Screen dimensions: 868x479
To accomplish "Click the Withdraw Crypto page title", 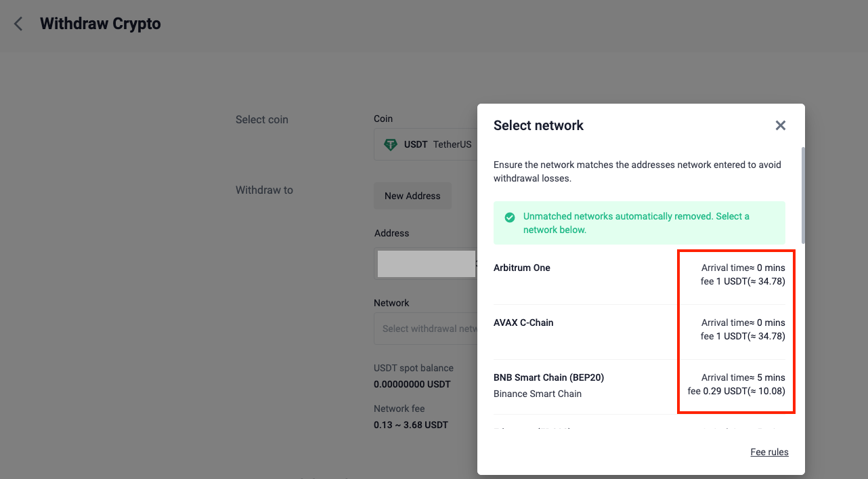I will (x=100, y=24).
